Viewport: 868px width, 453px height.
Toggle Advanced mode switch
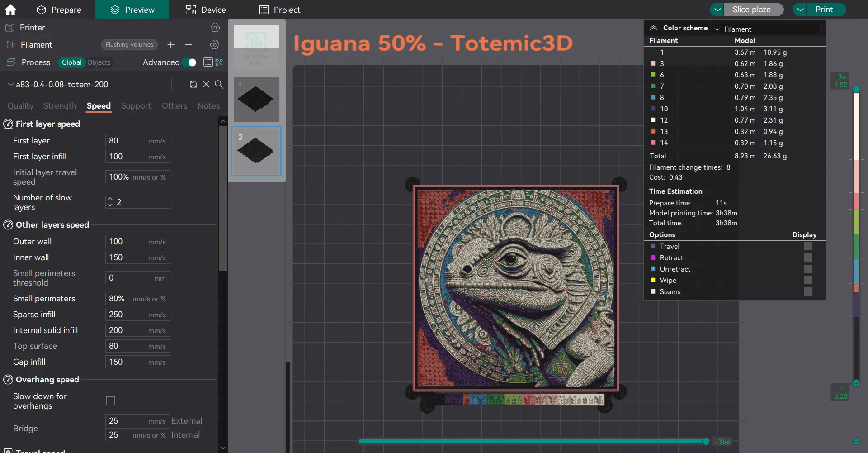(190, 62)
